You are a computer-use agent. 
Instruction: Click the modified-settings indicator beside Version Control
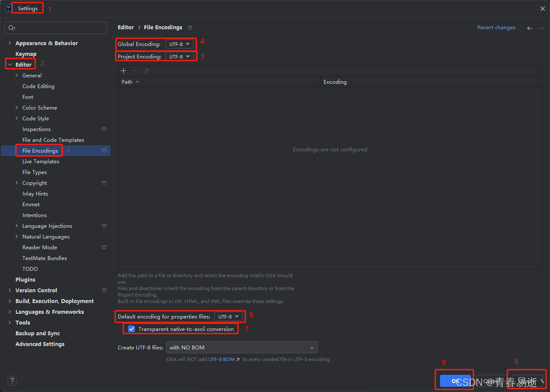coord(104,290)
